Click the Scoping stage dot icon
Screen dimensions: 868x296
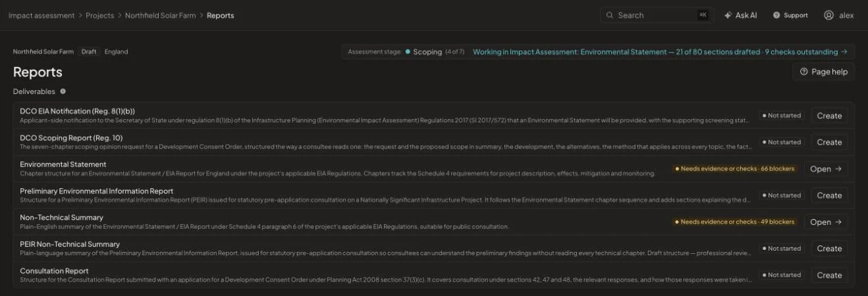tap(408, 51)
